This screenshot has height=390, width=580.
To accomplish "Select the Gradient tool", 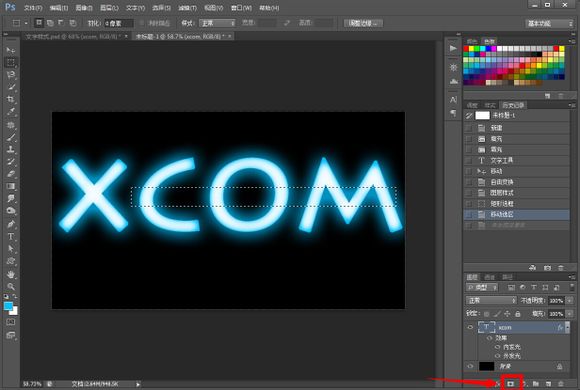I will coord(11,186).
